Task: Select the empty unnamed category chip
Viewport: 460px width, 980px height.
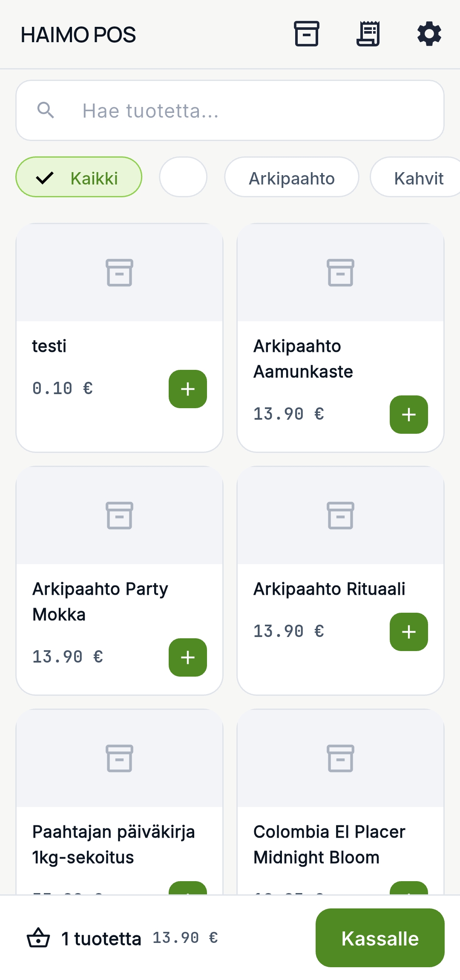Action: (183, 177)
